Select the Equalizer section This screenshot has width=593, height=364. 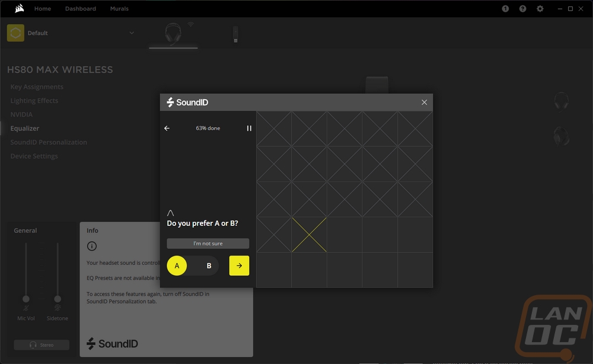[x=24, y=128]
